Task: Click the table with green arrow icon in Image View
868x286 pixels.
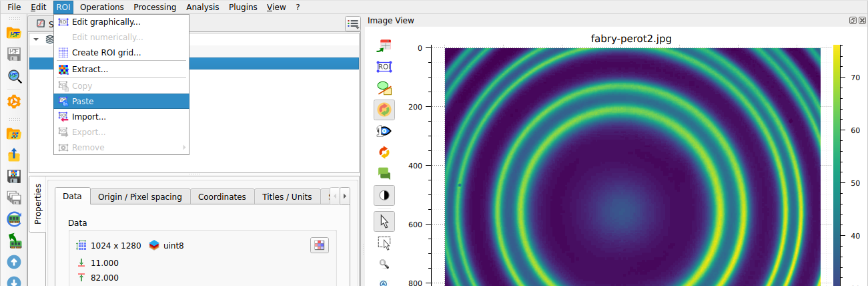Action: 384,46
